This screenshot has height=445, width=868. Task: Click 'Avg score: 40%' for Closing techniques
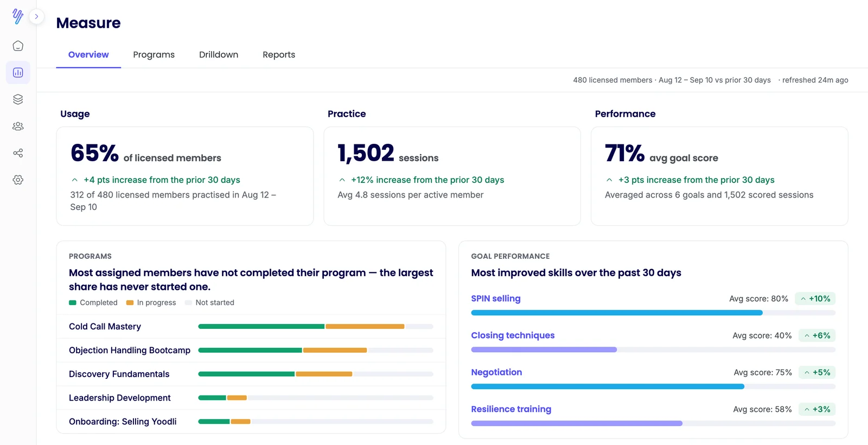coord(762,335)
